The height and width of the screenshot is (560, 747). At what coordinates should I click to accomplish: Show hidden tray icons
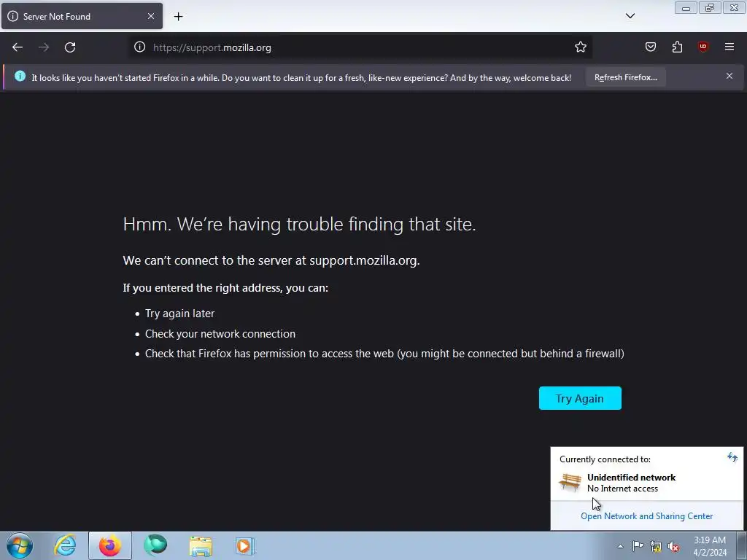[620, 546]
